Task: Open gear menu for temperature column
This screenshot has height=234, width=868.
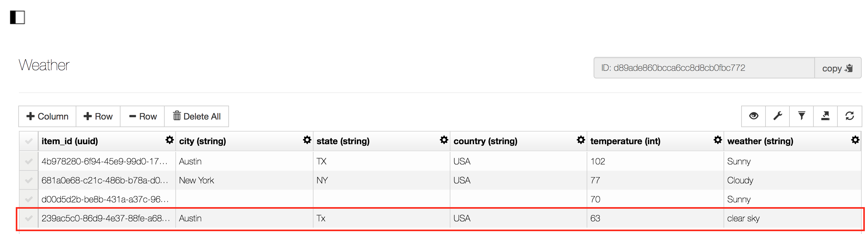Action: click(718, 140)
